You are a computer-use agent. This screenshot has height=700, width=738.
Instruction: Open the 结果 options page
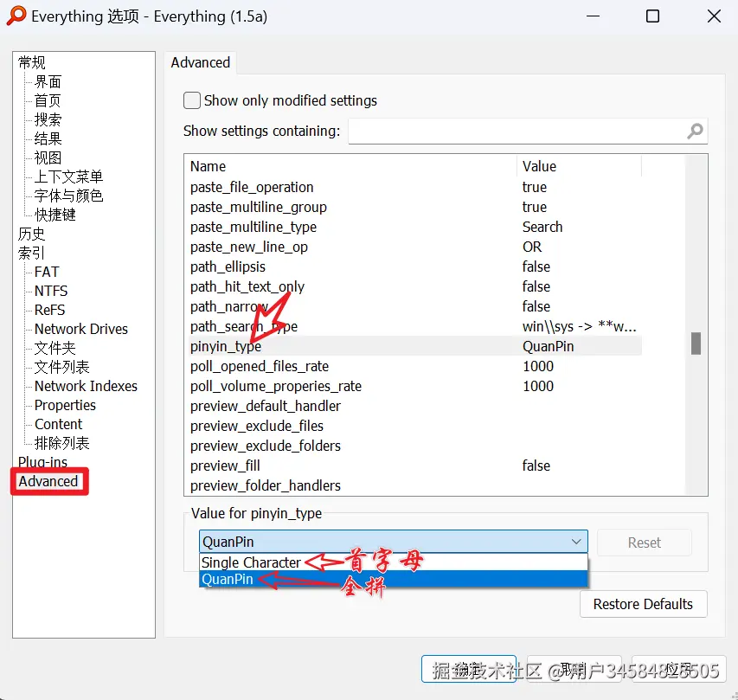coord(48,138)
